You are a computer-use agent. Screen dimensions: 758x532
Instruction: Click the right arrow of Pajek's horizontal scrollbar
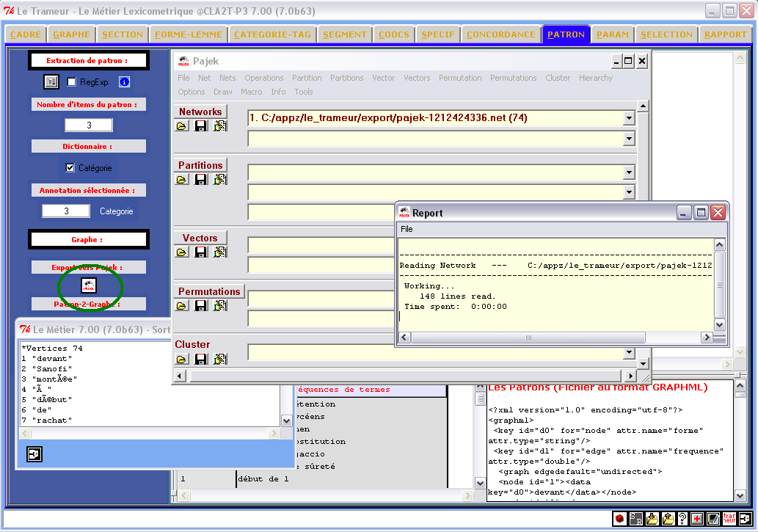click(630, 376)
